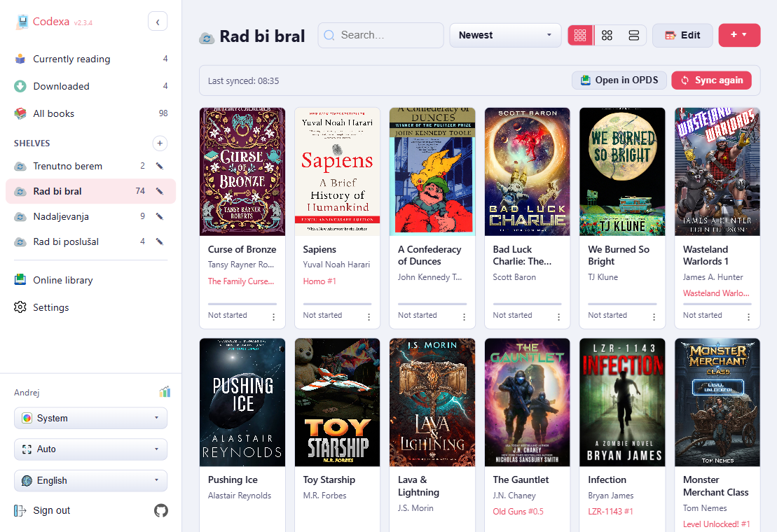Open options menu for Wasteland Warlords 1
The image size is (777, 532).
coord(748,316)
